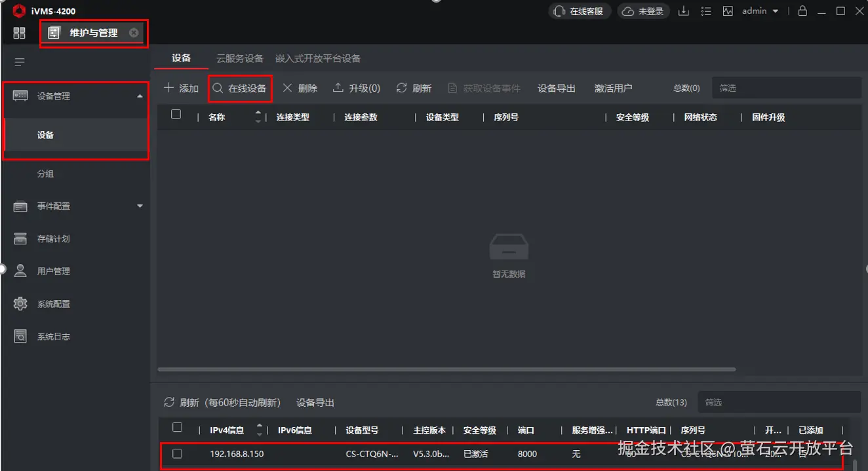Click the 连接类型 column header

[293, 117]
